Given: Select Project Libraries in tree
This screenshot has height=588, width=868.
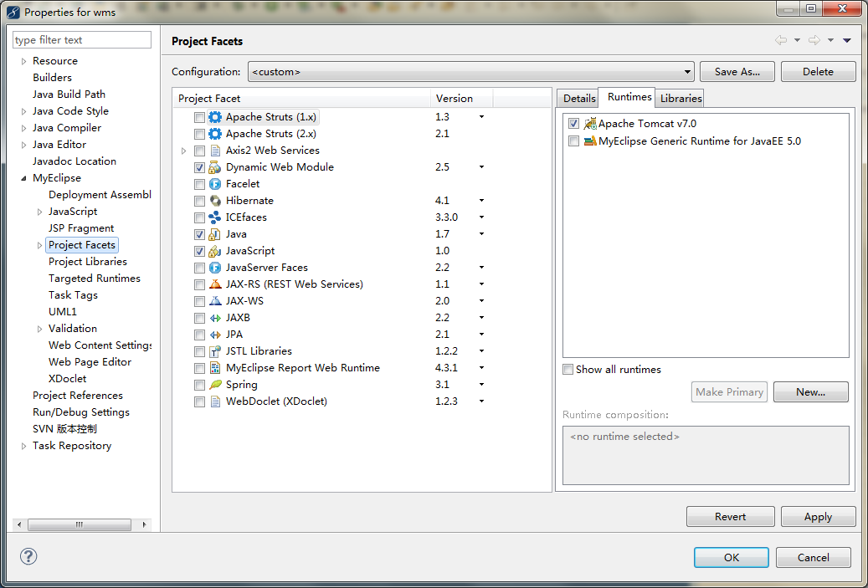Looking at the screenshot, I should click(x=87, y=262).
